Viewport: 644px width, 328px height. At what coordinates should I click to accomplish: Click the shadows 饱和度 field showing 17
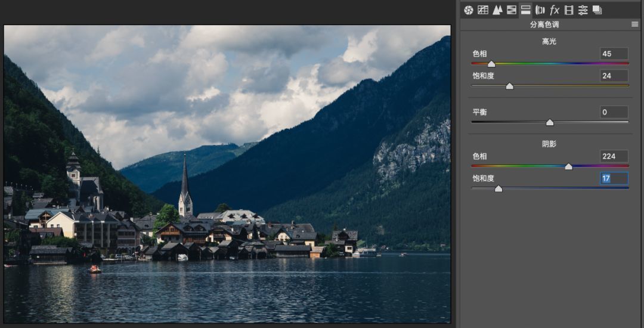(x=614, y=178)
